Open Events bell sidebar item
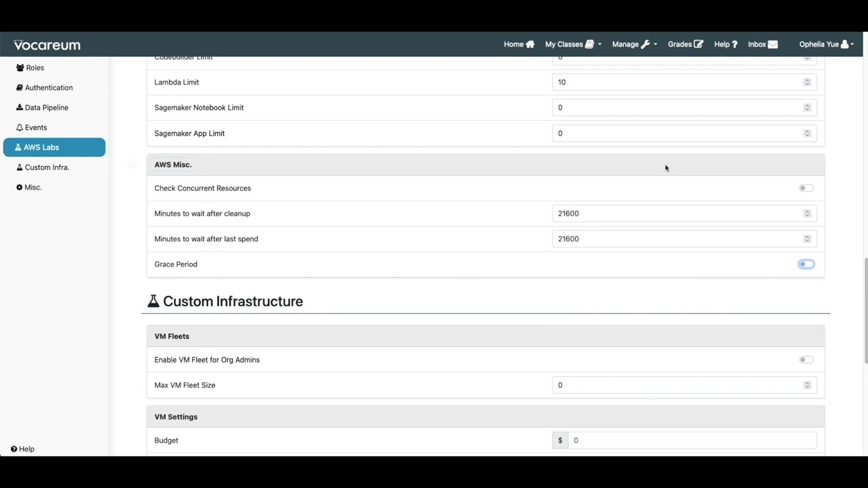This screenshot has width=868, height=488. click(35, 127)
